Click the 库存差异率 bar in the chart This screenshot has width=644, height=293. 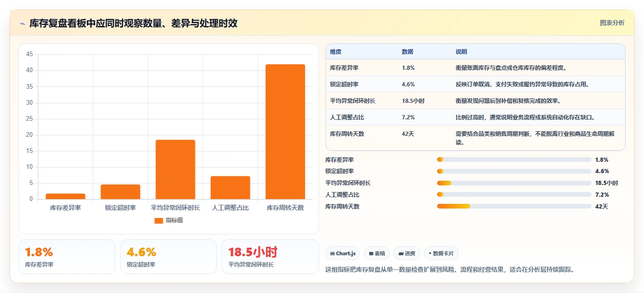(x=66, y=196)
